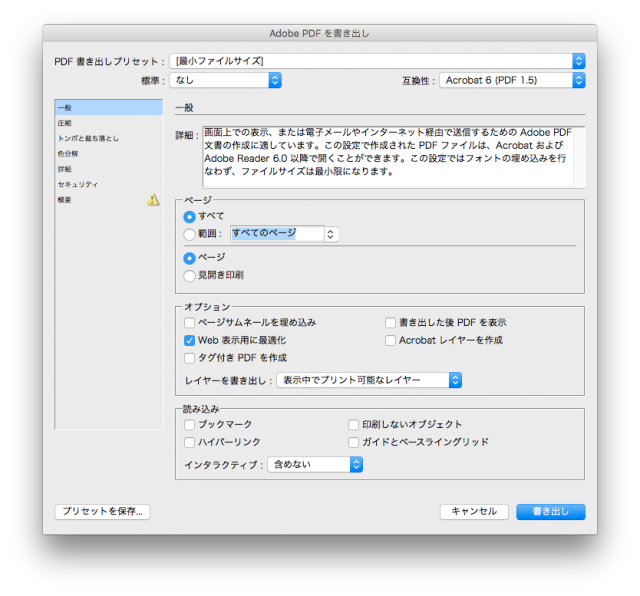Click the プリセットを保存 button
Viewport: 640px width, 596px height.
tap(102, 511)
